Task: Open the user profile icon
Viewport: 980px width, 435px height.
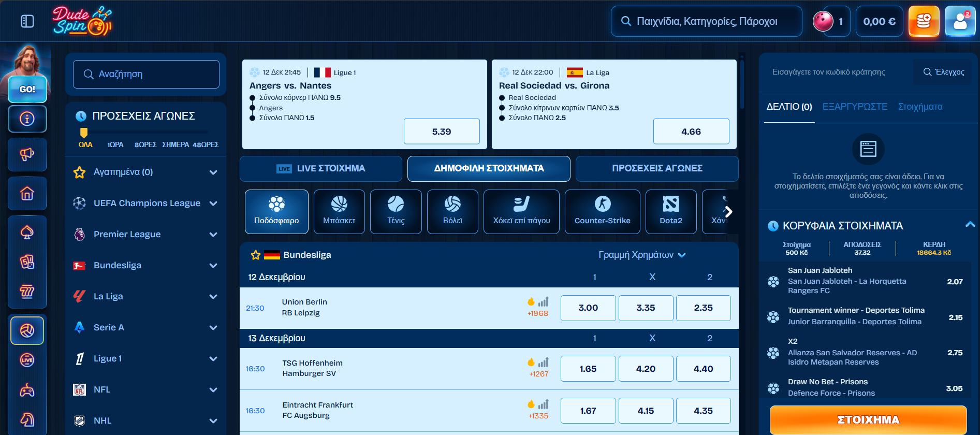Action: [960, 21]
